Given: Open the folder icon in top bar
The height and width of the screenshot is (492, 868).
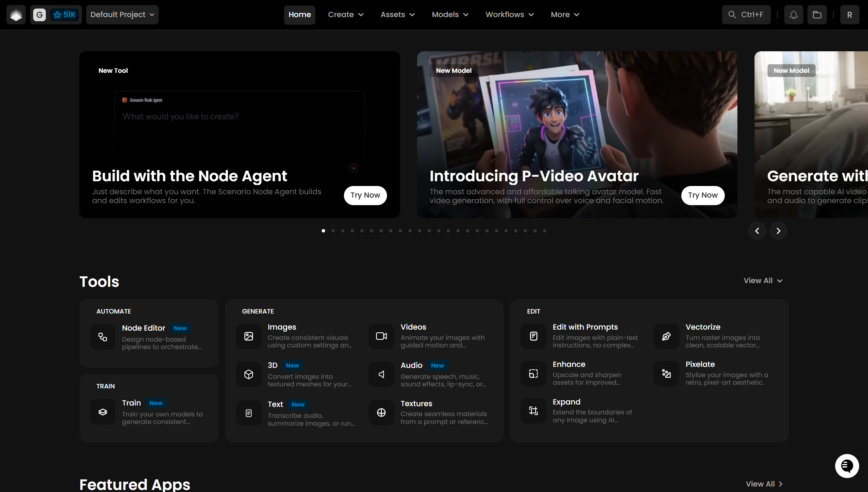Looking at the screenshot, I should click(x=817, y=15).
